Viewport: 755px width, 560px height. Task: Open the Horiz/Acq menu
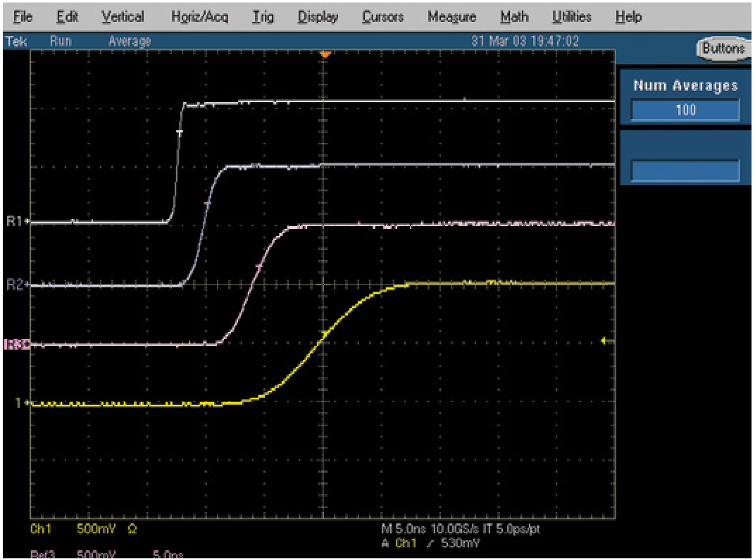pyautogui.click(x=199, y=17)
